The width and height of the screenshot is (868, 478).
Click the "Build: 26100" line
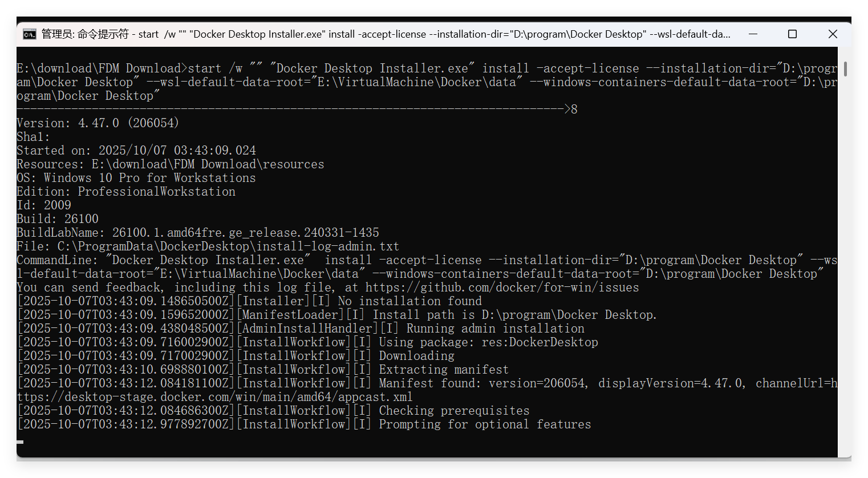58,219
